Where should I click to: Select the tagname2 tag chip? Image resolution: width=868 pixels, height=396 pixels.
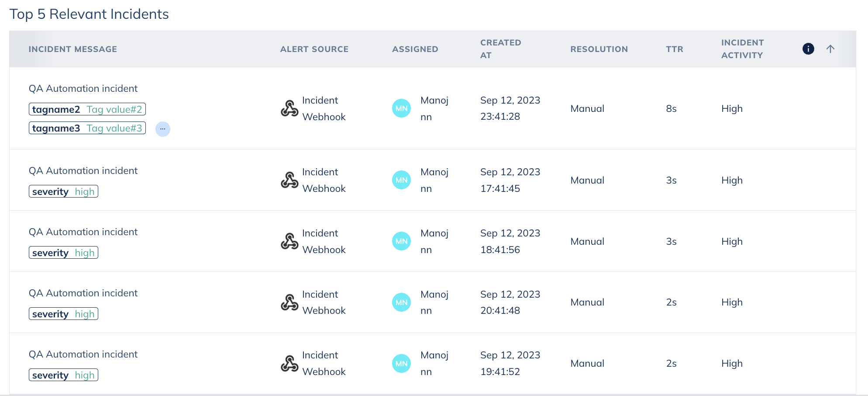[87, 109]
